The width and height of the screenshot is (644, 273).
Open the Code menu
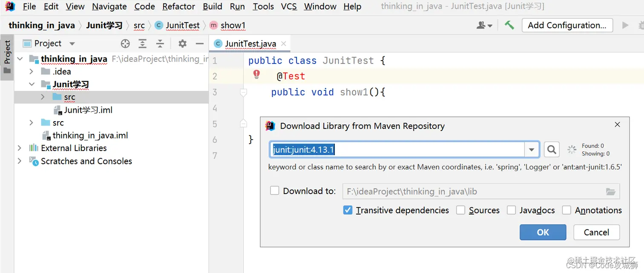pos(145,6)
